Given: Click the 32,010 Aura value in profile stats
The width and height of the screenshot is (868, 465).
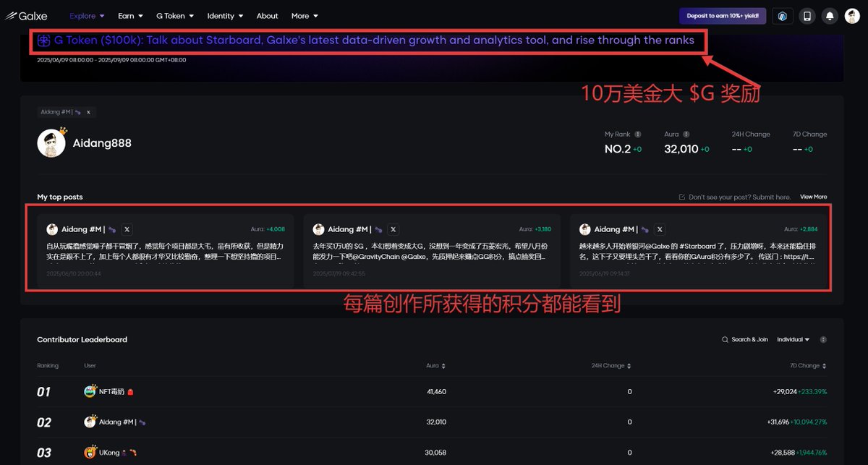Looking at the screenshot, I should click(x=681, y=149).
